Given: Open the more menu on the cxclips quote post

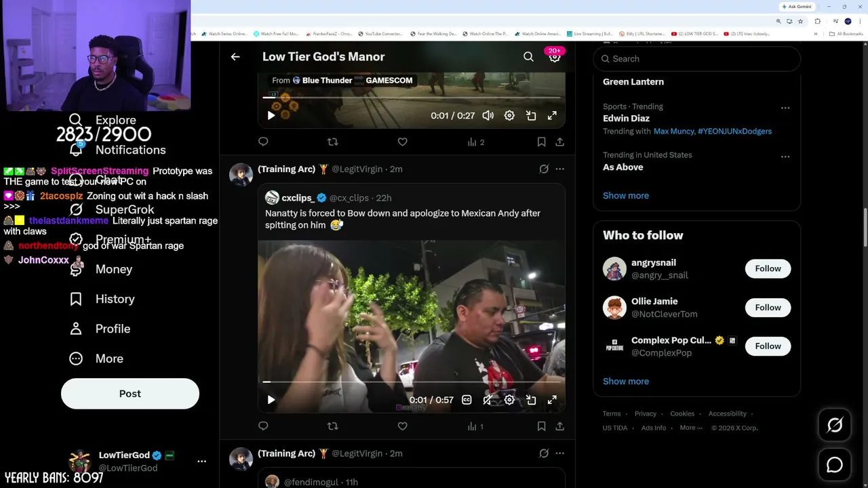Looking at the screenshot, I should pos(559,169).
